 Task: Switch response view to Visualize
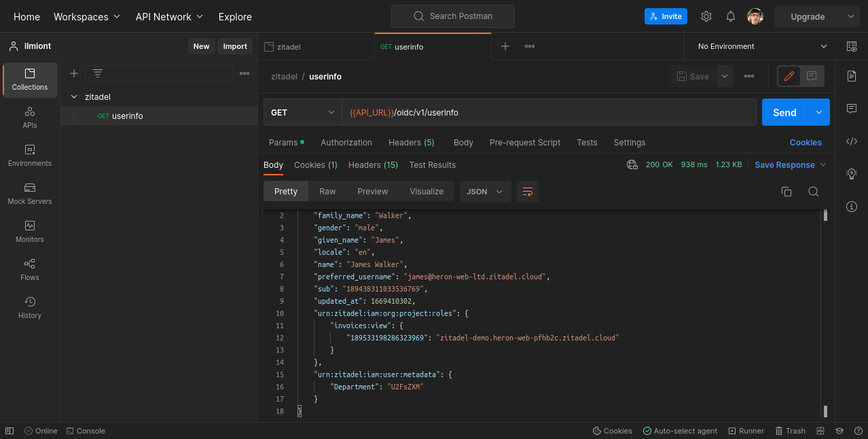(x=427, y=192)
